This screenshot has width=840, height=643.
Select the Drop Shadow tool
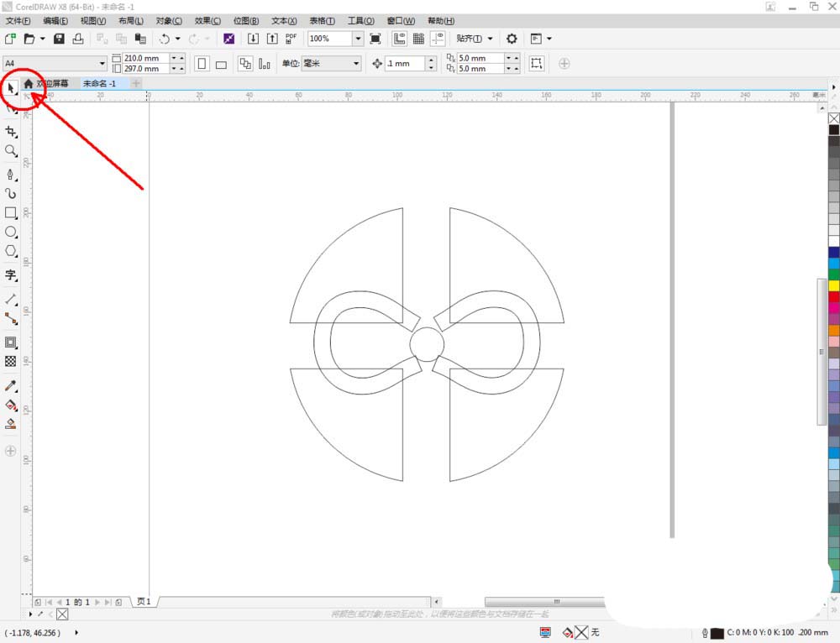[11, 342]
